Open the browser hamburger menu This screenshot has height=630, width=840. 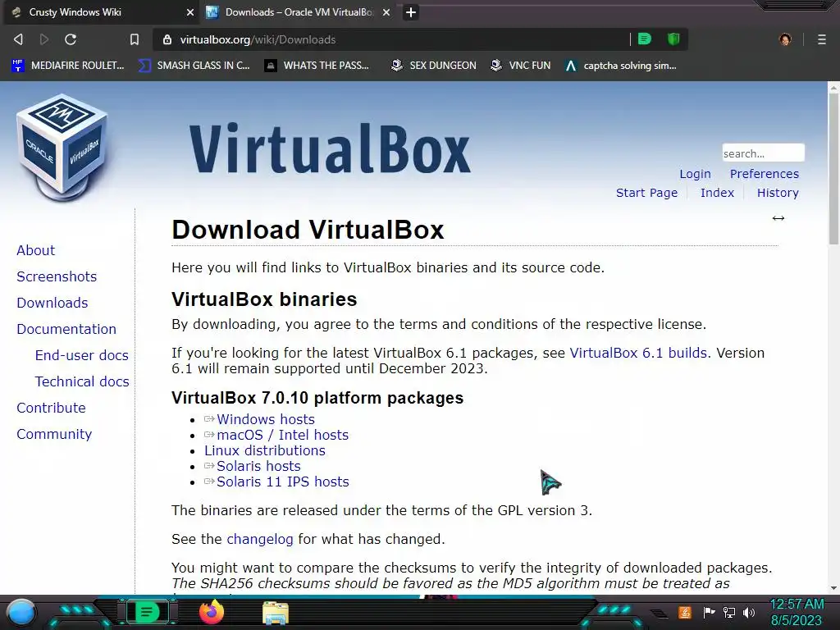click(822, 39)
